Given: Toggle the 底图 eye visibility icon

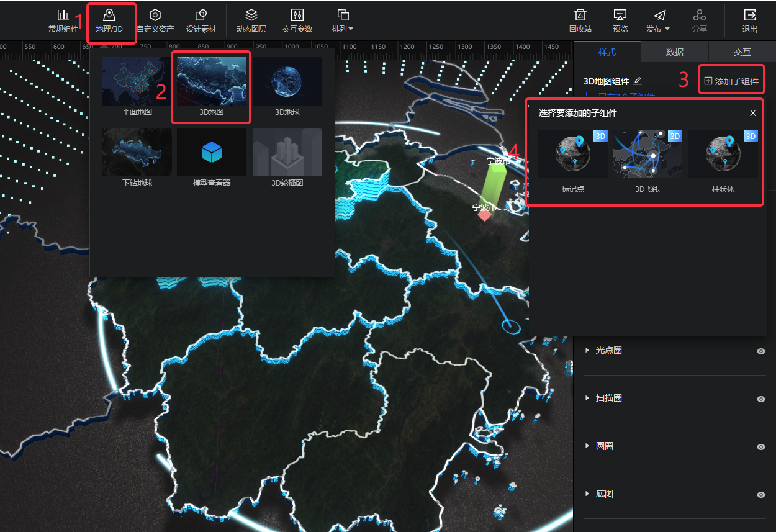Looking at the screenshot, I should pos(761,494).
